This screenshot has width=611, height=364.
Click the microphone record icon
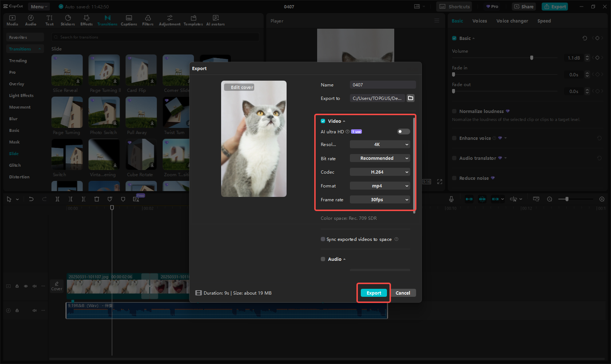(451, 199)
